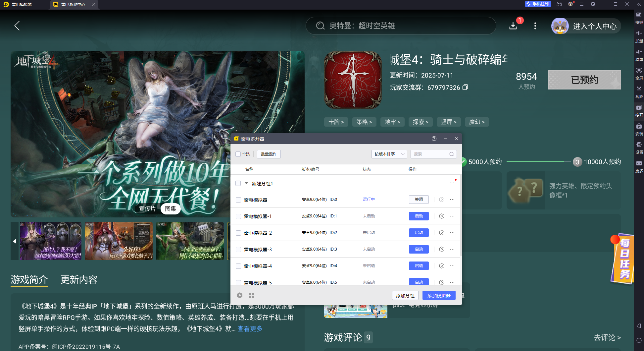
Task: Click 关闭 to stop running 雷电模拟器
Action: point(419,200)
